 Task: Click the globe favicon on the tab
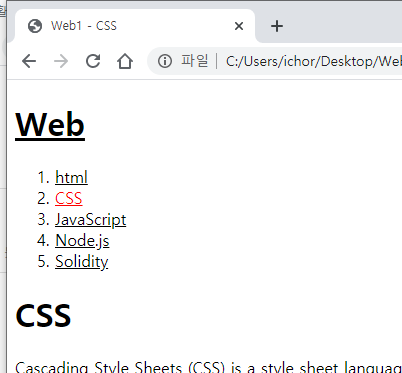(35, 26)
